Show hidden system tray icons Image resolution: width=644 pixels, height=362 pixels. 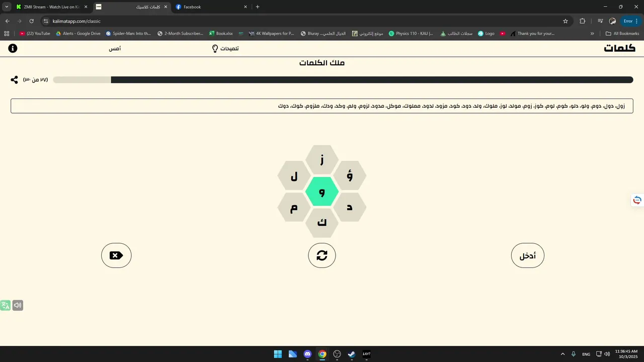(562, 354)
